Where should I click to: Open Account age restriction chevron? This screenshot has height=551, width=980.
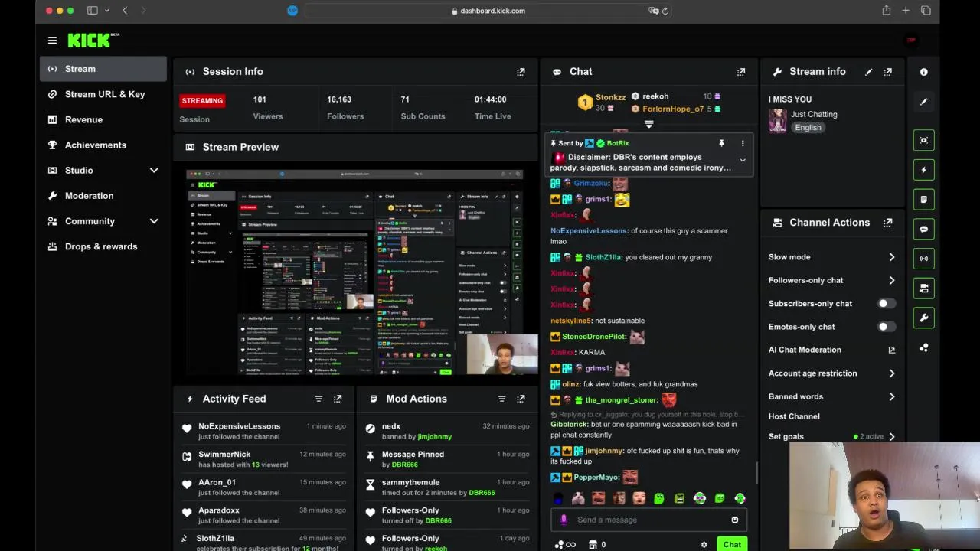point(891,373)
